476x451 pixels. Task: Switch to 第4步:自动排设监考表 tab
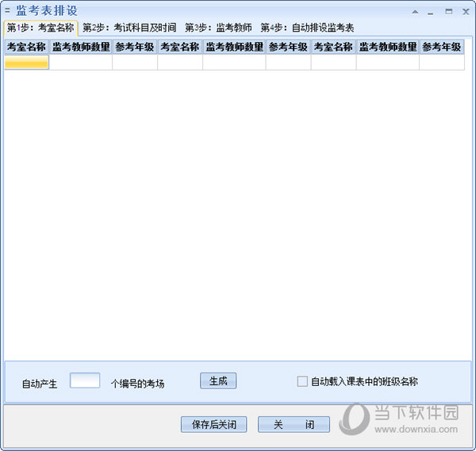[x=307, y=28]
